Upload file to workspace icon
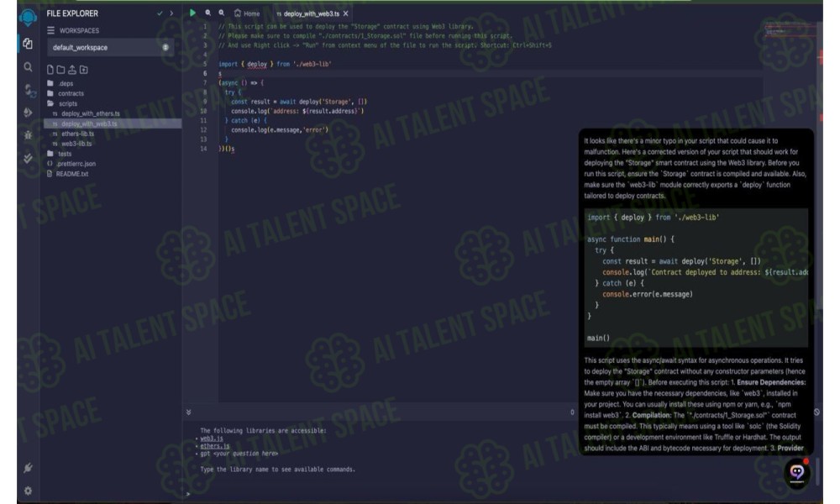This screenshot has height=504, width=840. pos(71,70)
